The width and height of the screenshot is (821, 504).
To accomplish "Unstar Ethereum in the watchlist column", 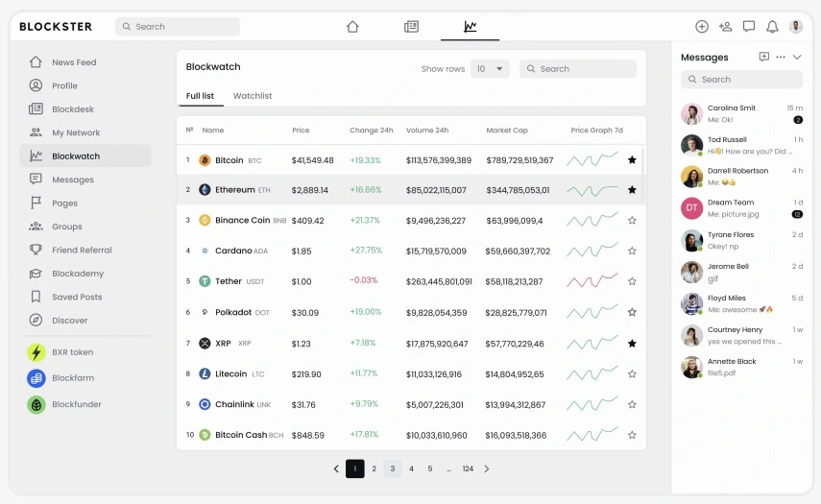I will [x=632, y=189].
